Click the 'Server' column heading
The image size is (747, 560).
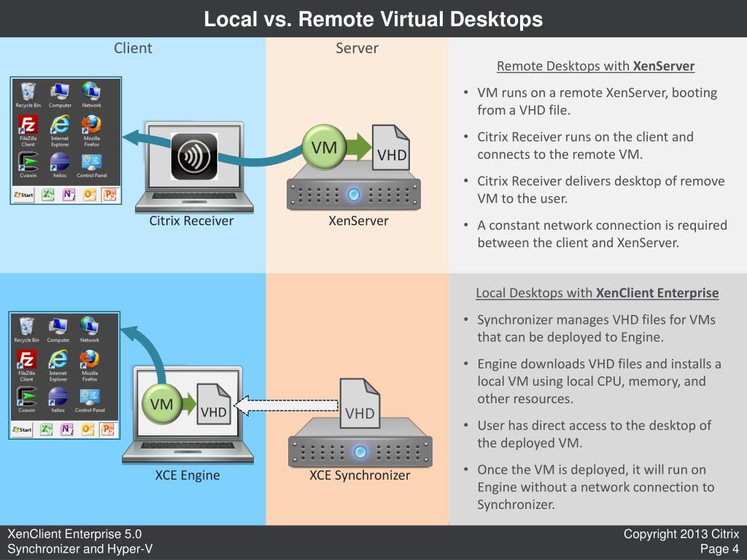357,48
